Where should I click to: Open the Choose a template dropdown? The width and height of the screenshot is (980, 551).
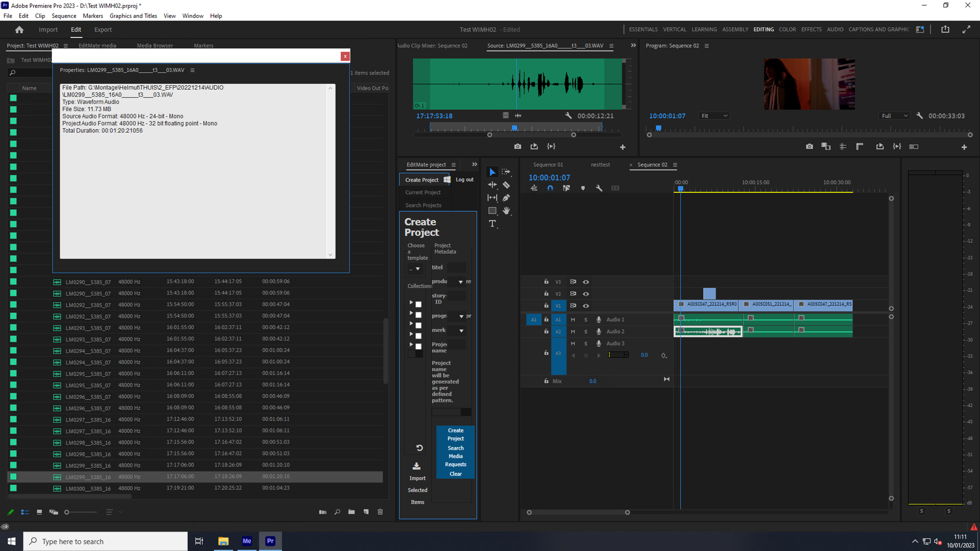point(415,269)
